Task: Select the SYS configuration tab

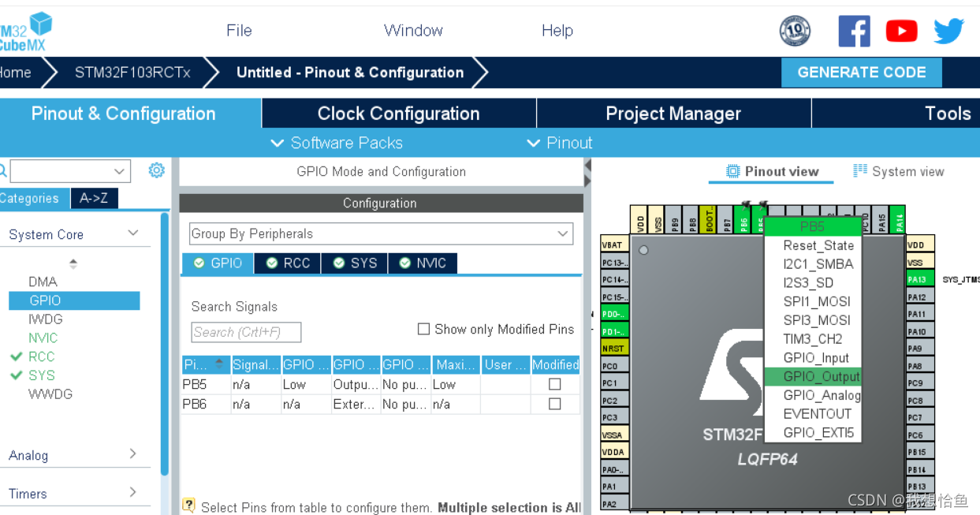Action: (x=355, y=263)
